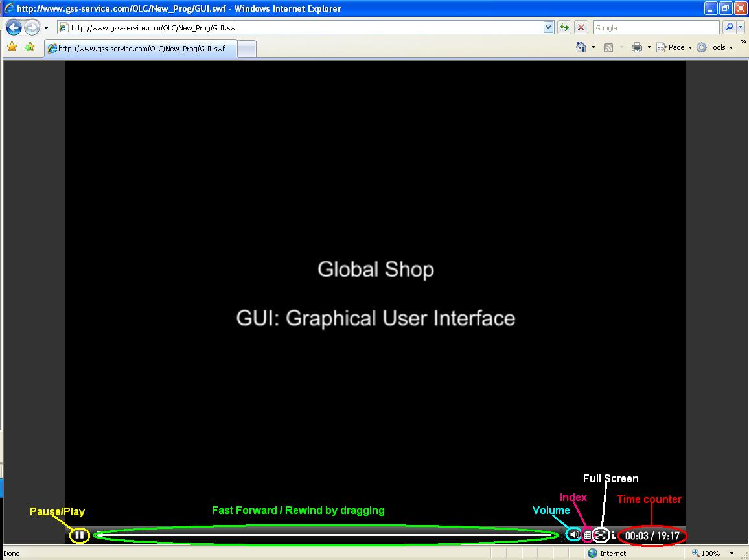Close the Internet Explorer window

[x=741, y=8]
